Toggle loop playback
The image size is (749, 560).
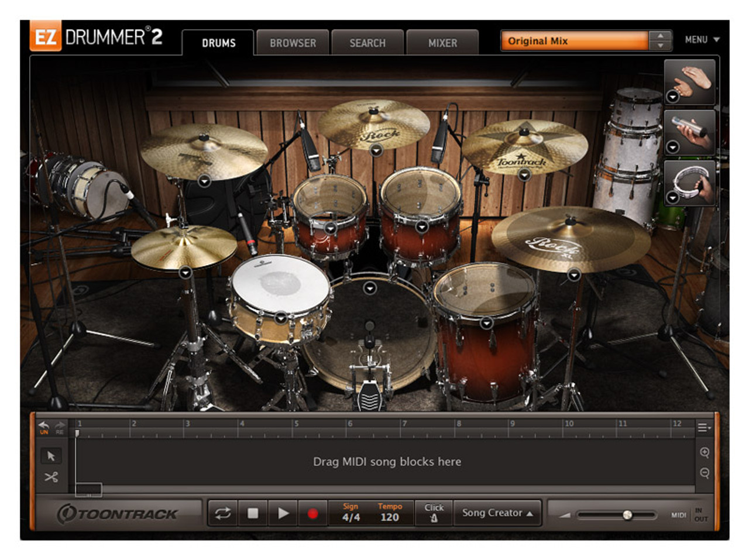222,513
